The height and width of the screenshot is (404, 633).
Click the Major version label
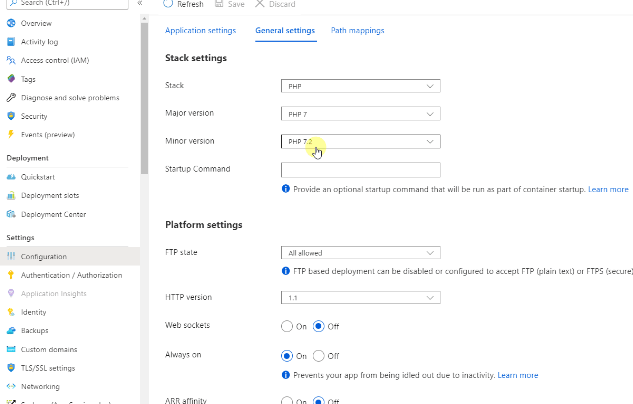click(189, 113)
